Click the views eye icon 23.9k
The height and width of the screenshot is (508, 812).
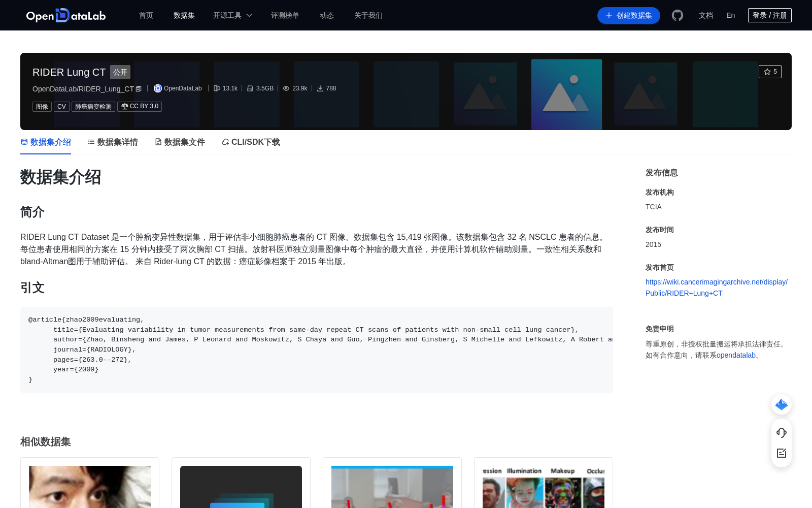tap(286, 88)
